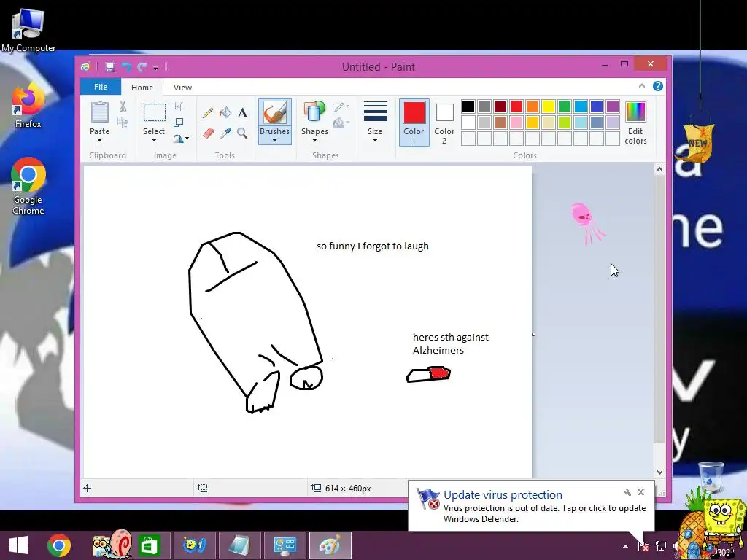
Task: Click the Undo arrow in title bar
Action: click(x=126, y=66)
